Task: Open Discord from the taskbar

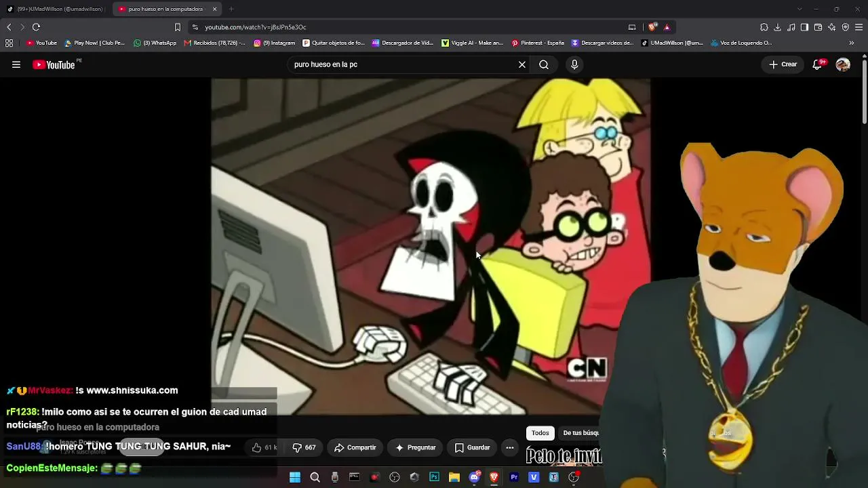Action: (x=475, y=477)
